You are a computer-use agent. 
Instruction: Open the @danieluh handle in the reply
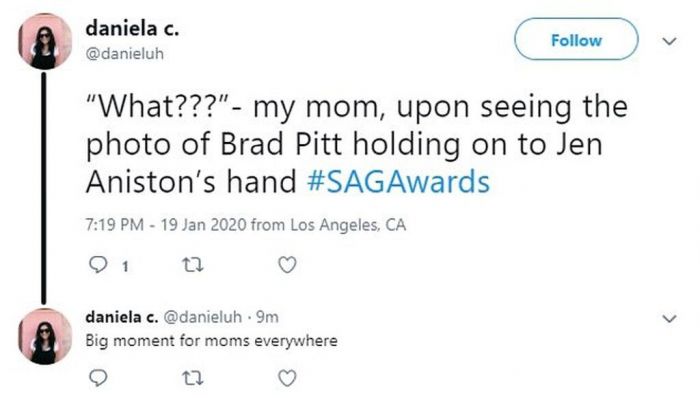203,317
